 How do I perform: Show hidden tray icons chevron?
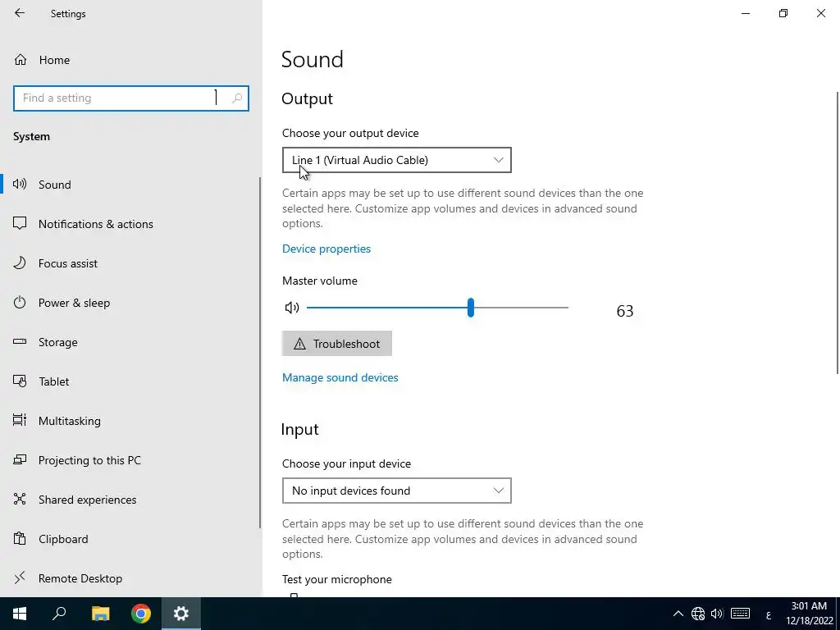tap(678, 614)
